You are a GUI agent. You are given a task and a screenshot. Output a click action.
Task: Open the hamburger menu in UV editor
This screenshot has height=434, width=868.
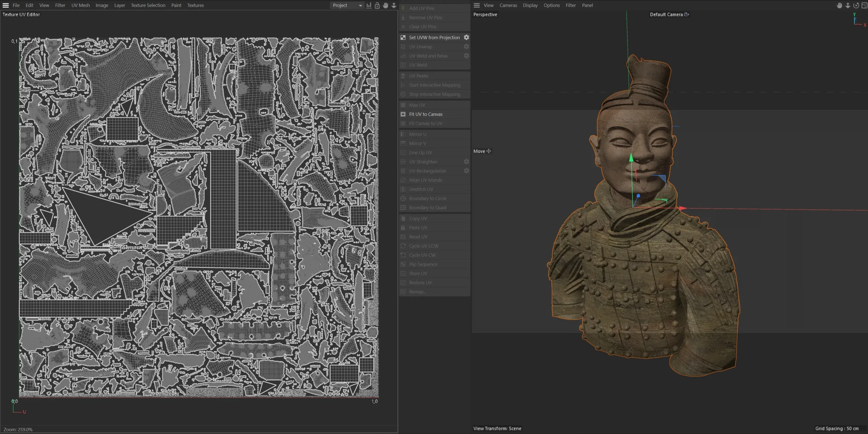[x=6, y=5]
